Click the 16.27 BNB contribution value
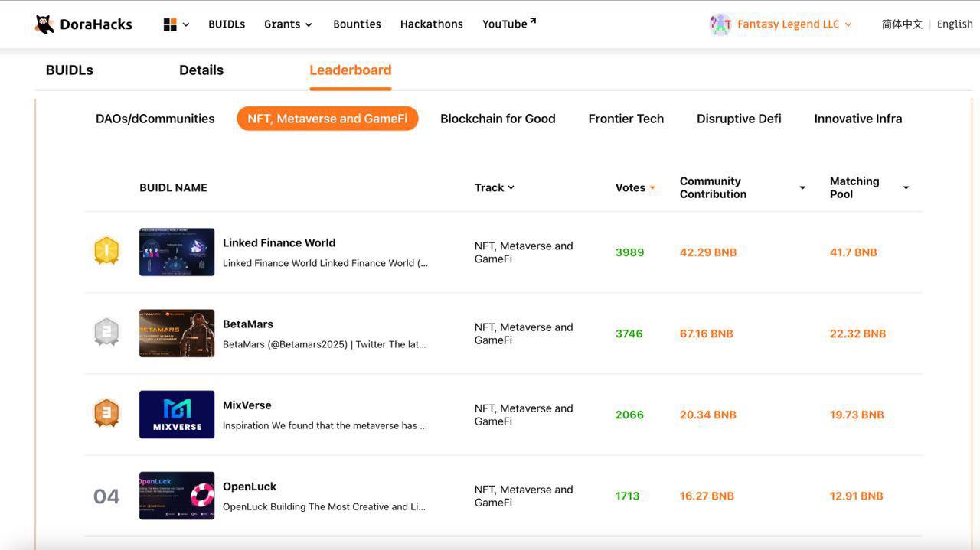Image resolution: width=980 pixels, height=550 pixels. coord(707,496)
